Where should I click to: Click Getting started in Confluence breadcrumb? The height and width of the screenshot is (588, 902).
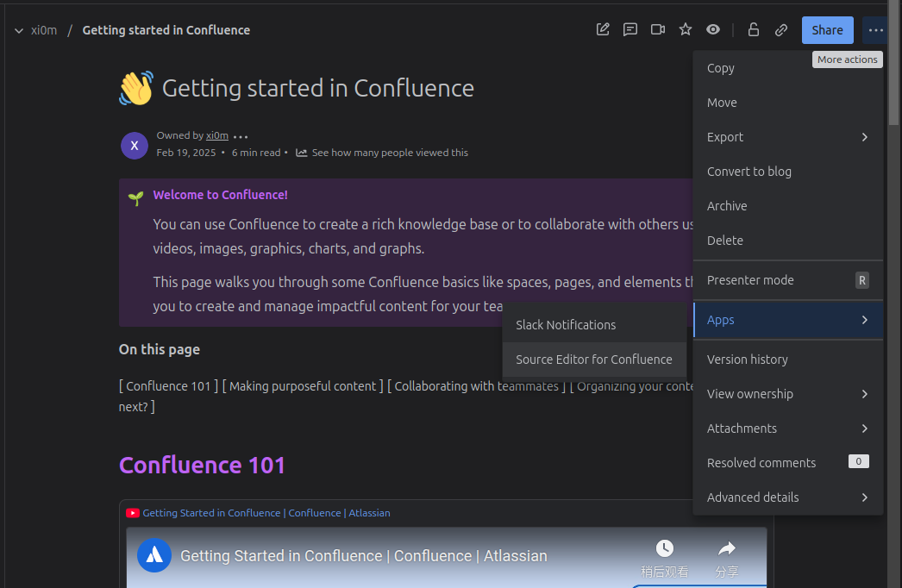click(x=166, y=30)
